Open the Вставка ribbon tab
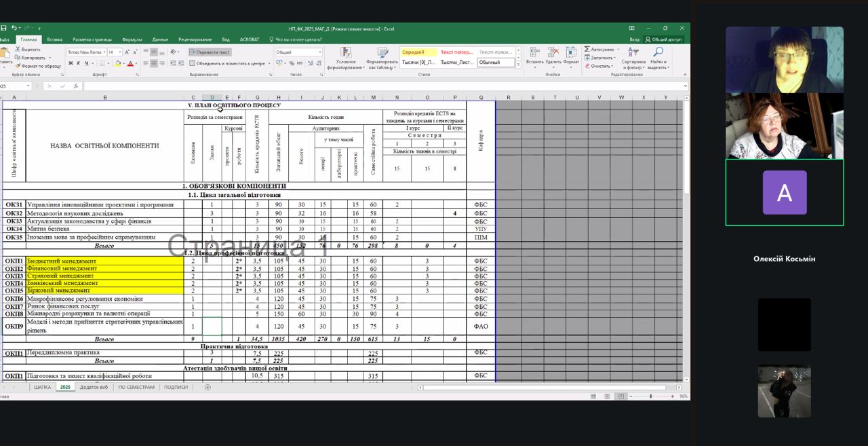 (55, 39)
